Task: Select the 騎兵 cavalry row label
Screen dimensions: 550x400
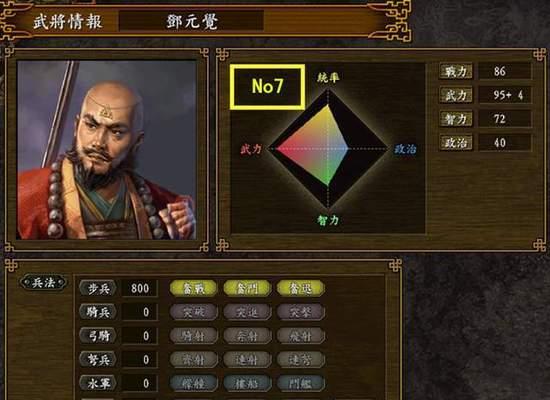Action: click(98, 312)
